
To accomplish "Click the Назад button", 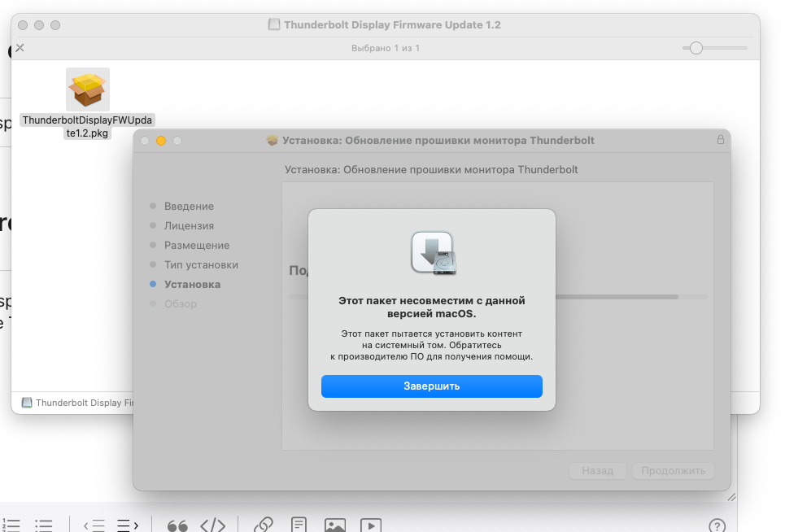I will [x=597, y=471].
